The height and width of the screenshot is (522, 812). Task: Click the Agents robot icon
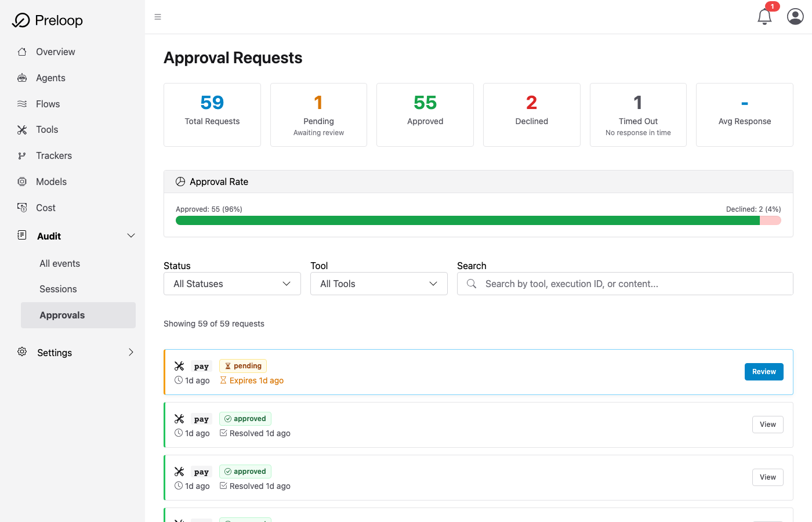click(x=22, y=78)
